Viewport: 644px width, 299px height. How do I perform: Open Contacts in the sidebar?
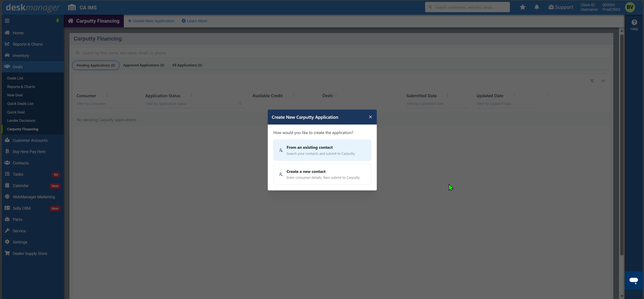click(33, 163)
